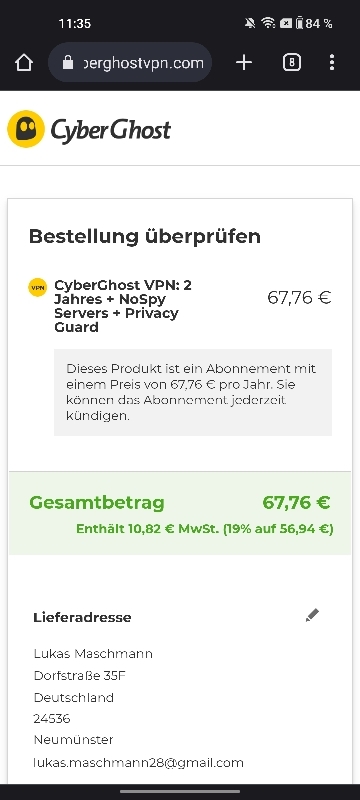Select the cyberghostvpn.com address bar
360x800 pixels.
point(130,63)
